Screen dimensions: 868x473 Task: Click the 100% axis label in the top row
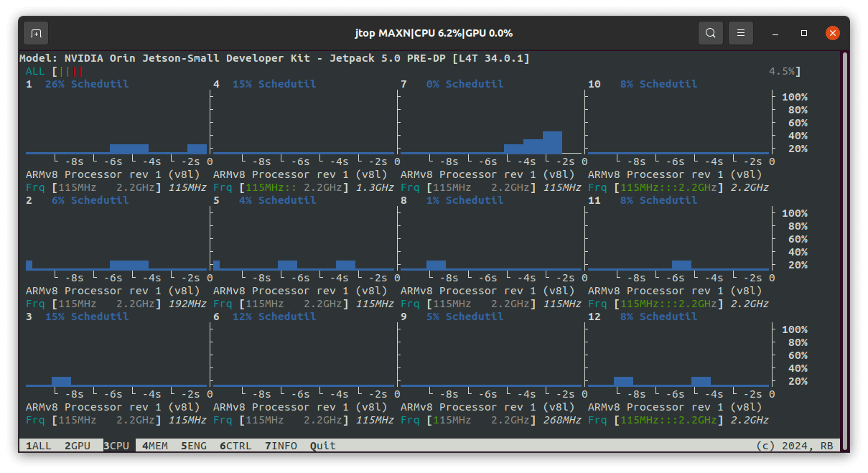(795, 97)
